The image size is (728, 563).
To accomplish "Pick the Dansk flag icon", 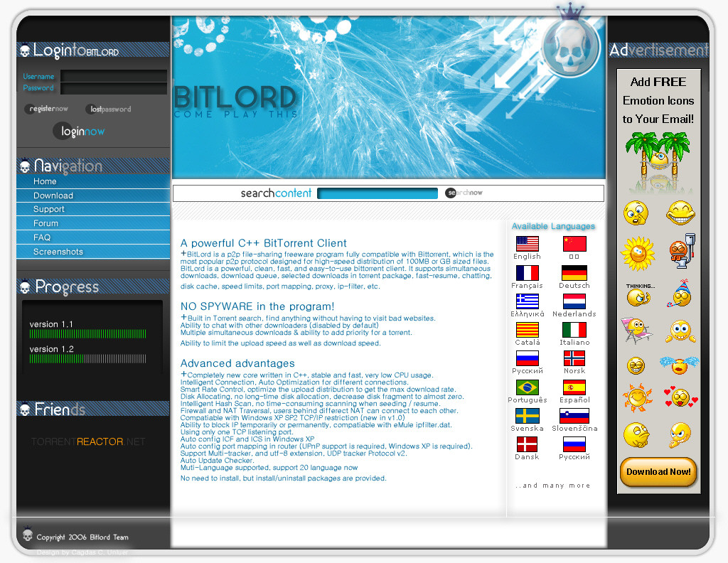I will click(x=527, y=444).
